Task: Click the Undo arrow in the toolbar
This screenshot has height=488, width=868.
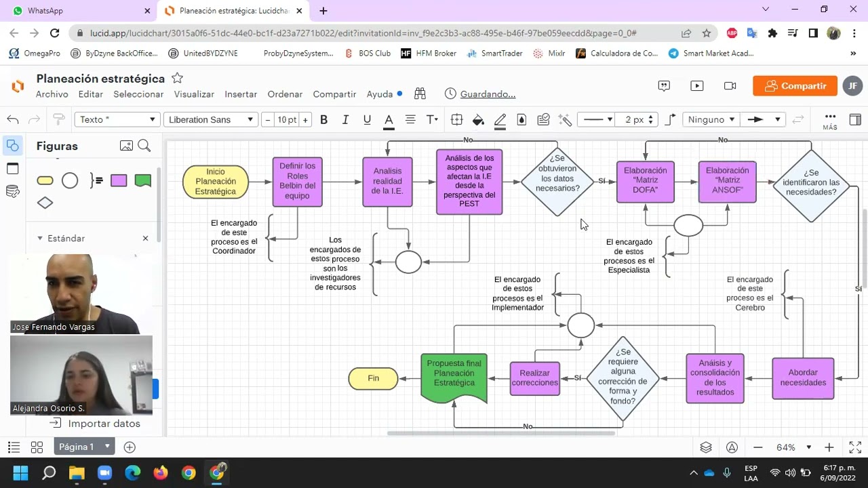Action: coord(13,120)
